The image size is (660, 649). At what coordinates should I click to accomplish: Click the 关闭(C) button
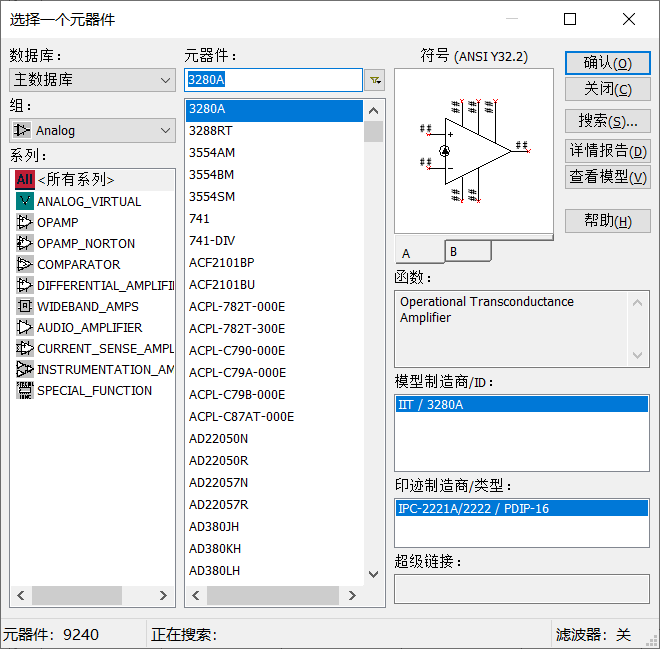(x=607, y=89)
